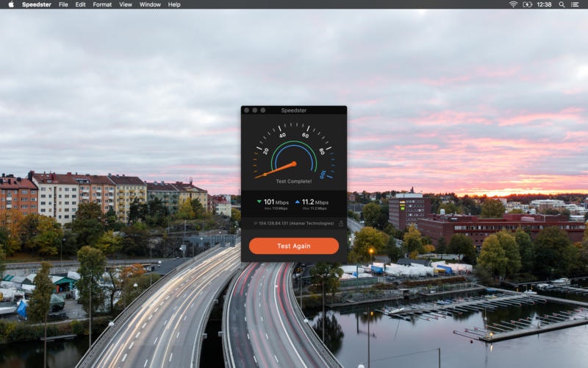Zoom the Speedster window with the third title-bar button
This screenshot has width=588, height=368.
(263, 110)
